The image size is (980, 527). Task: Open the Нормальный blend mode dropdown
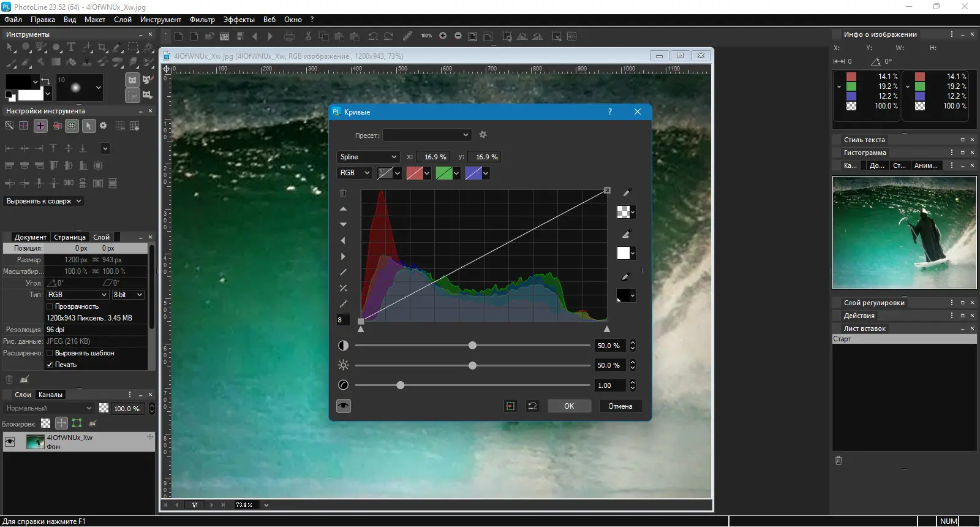click(x=49, y=408)
